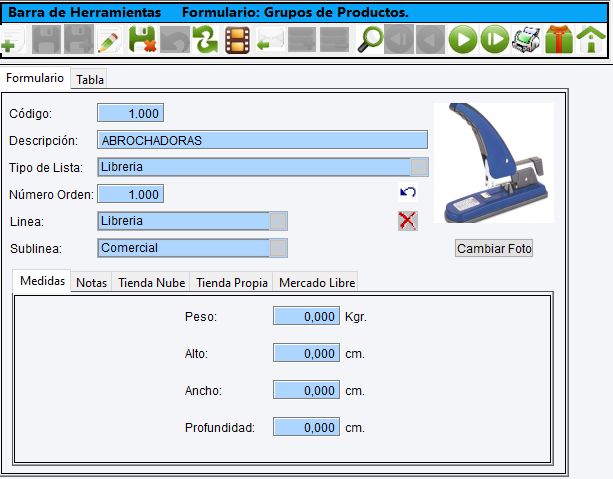Go to next record with green play button
Viewport: 613px width, 479px height.
[463, 39]
